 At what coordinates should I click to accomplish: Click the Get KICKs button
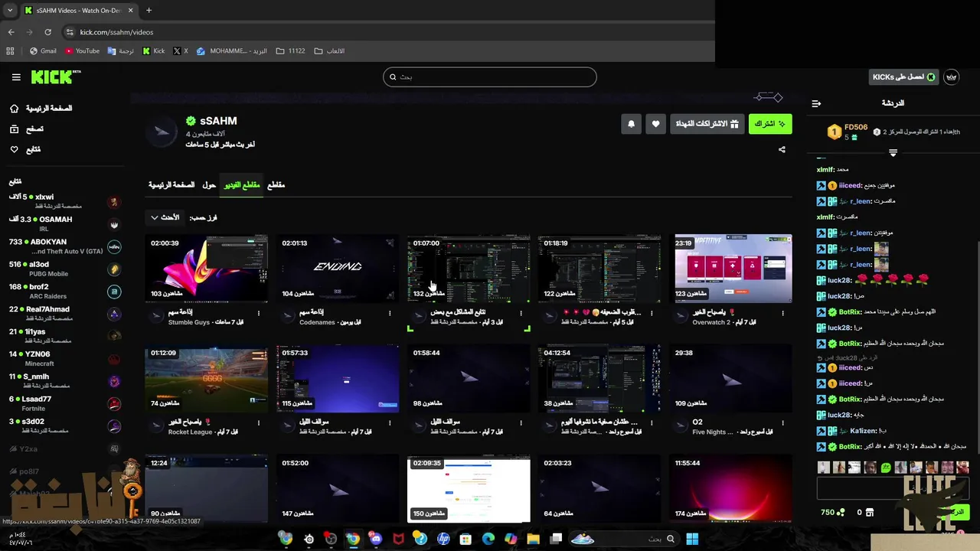(904, 77)
